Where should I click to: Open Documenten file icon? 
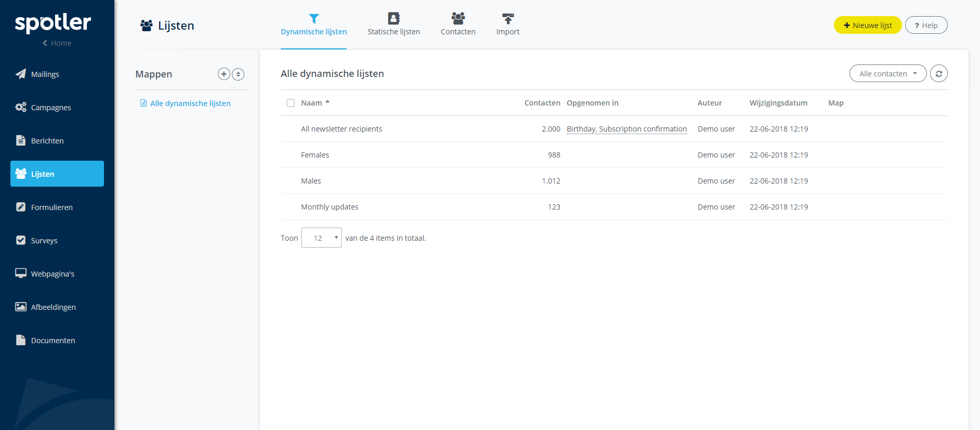click(x=21, y=340)
